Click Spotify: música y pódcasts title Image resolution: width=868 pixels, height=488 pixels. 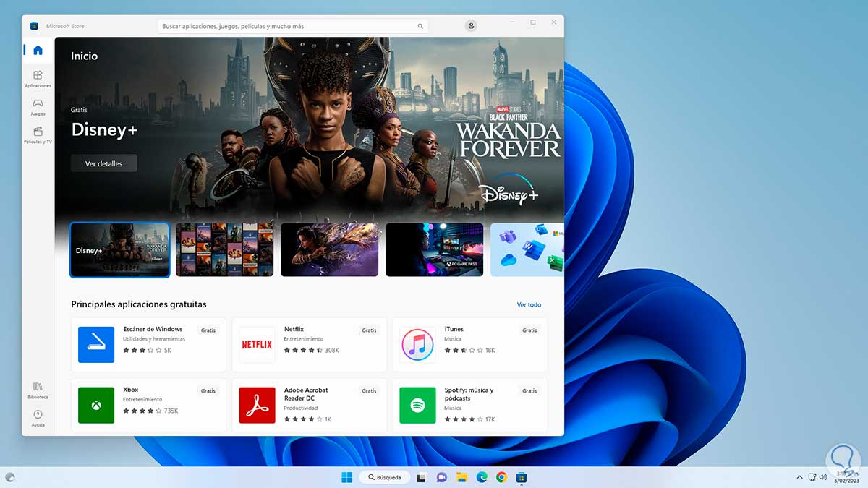(x=469, y=394)
